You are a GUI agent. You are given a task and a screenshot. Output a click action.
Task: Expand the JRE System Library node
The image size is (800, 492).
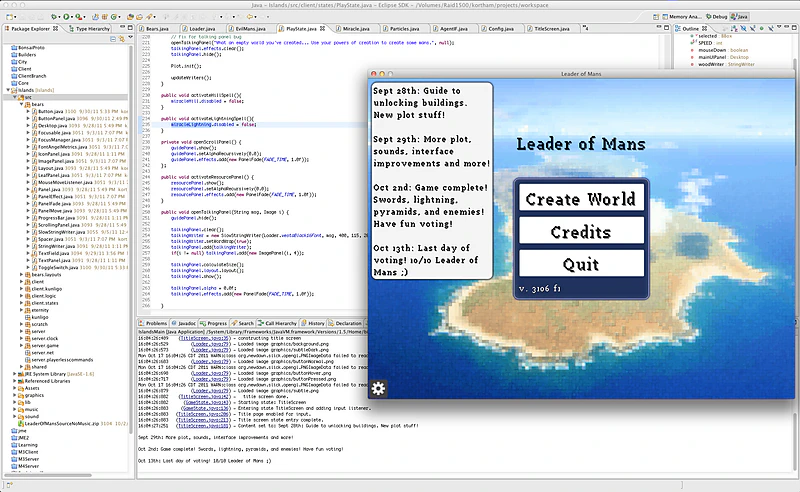point(14,374)
